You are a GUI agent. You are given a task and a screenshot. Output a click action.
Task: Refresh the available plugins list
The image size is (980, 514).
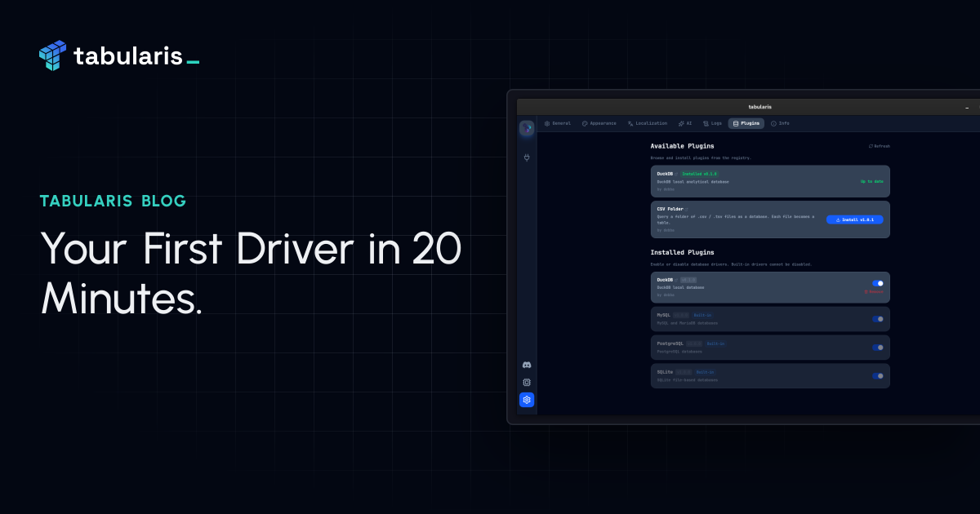[880, 146]
